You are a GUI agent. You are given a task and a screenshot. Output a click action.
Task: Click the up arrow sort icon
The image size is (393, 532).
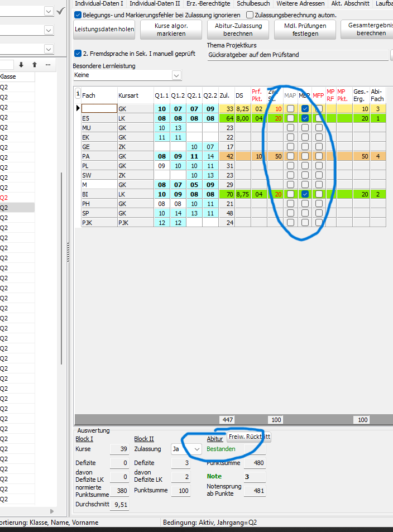34,65
